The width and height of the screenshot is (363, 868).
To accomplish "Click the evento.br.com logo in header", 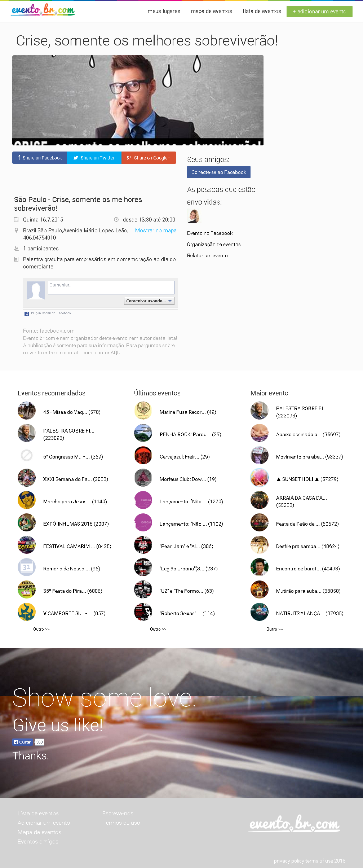I will pos(43,10).
